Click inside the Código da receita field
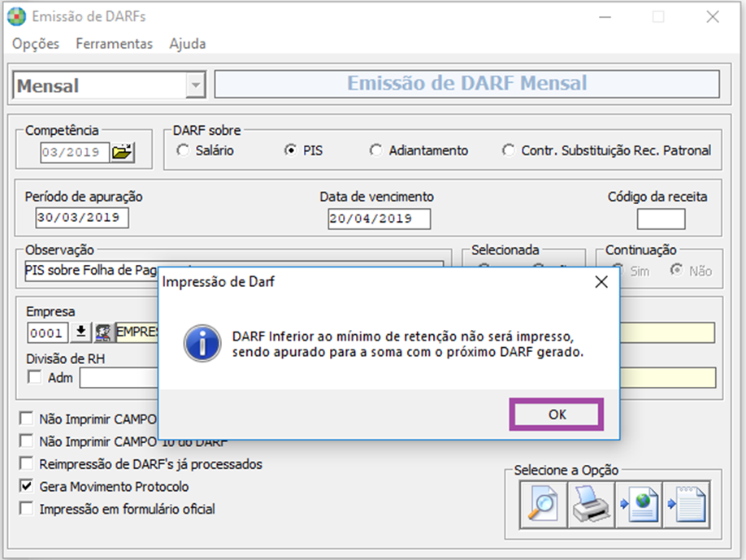 pos(661,219)
